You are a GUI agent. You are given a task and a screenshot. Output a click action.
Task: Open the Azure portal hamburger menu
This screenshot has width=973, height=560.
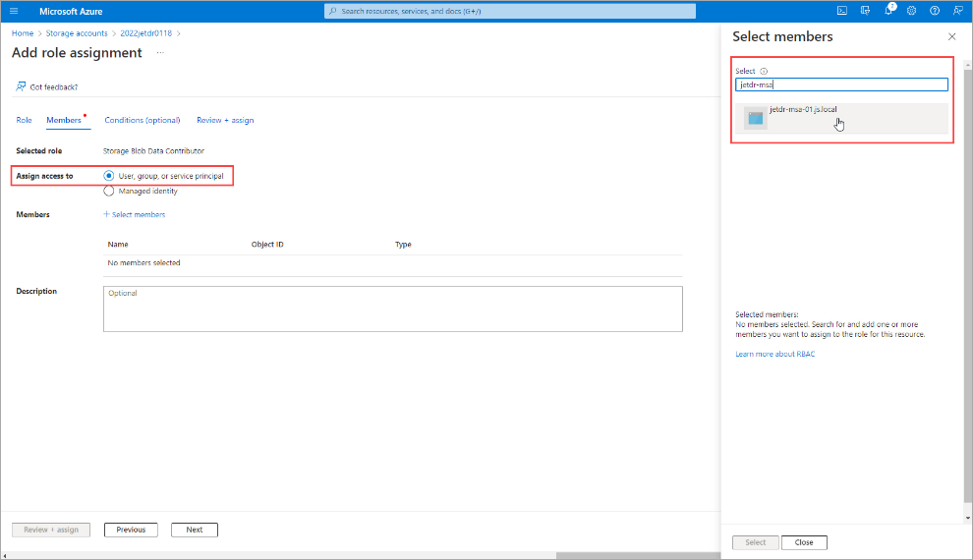pos(14,11)
